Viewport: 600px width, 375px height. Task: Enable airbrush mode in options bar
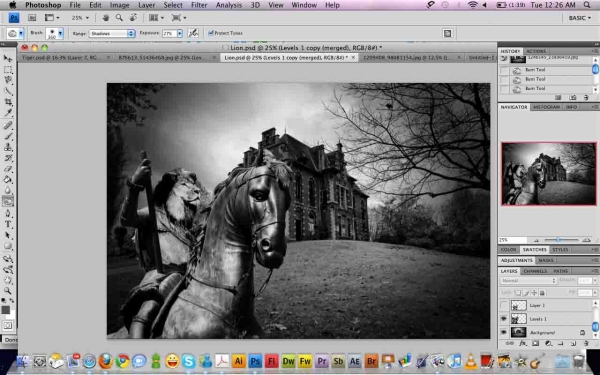[193, 33]
